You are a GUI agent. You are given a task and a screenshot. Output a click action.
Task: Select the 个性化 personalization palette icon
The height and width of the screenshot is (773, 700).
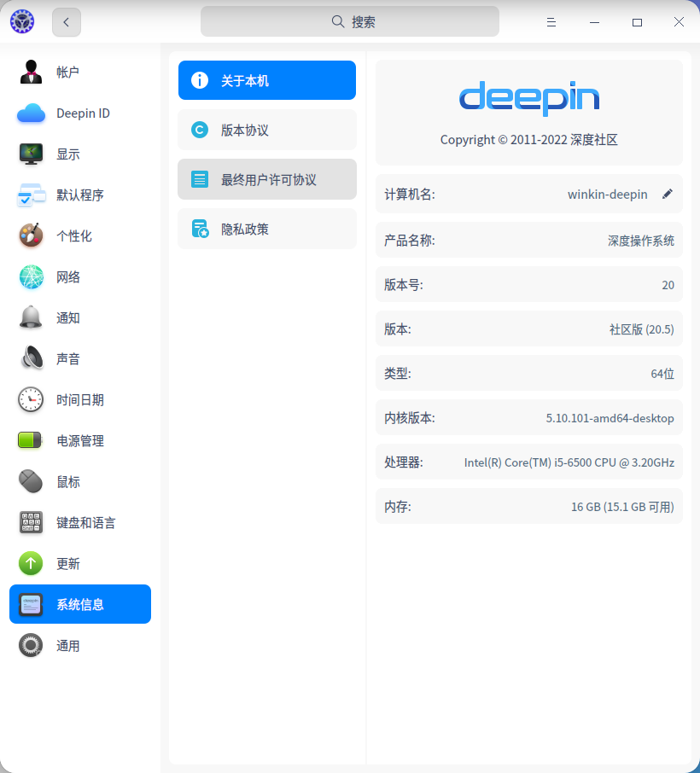31,235
